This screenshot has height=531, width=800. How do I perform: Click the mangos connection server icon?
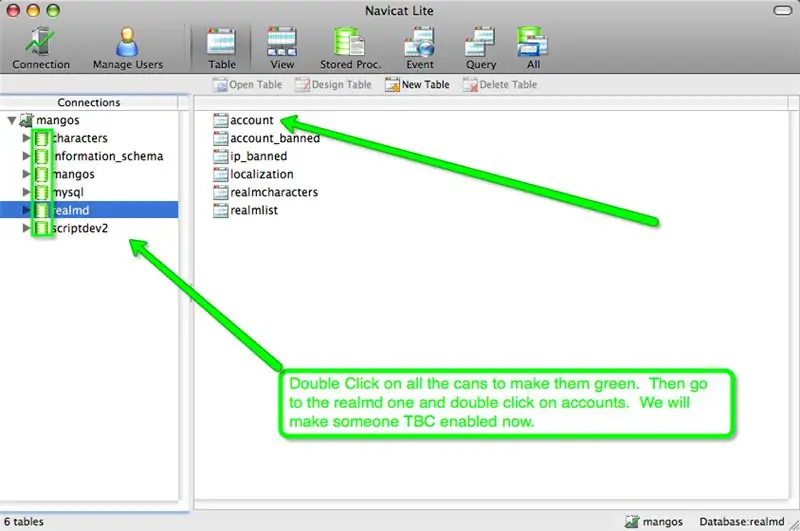[x=26, y=120]
